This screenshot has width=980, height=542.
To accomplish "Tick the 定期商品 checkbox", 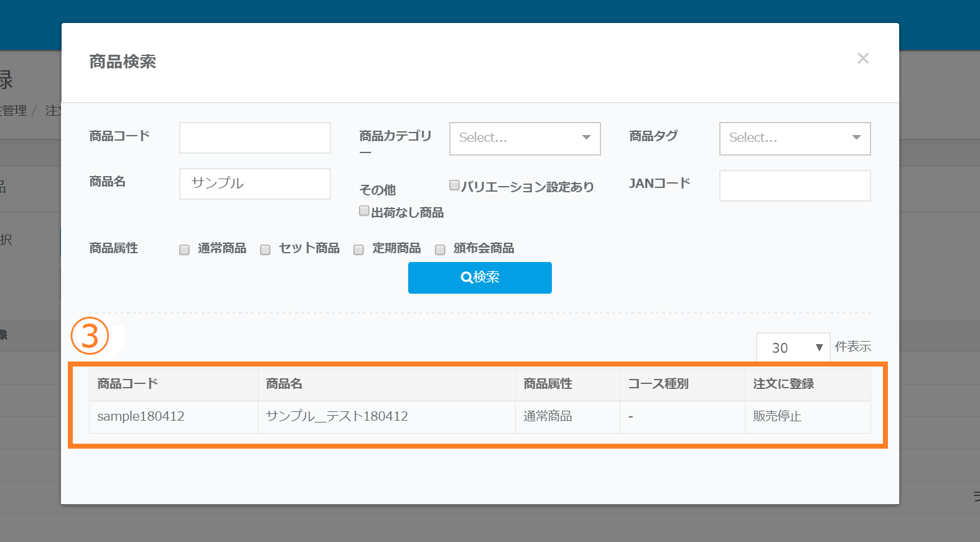I will point(358,250).
